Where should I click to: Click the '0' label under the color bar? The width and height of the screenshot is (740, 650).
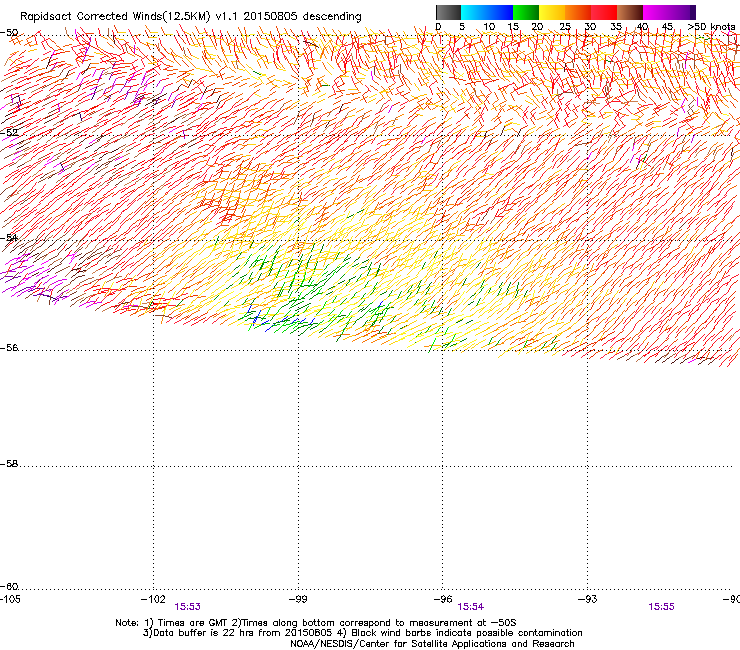coord(438,27)
